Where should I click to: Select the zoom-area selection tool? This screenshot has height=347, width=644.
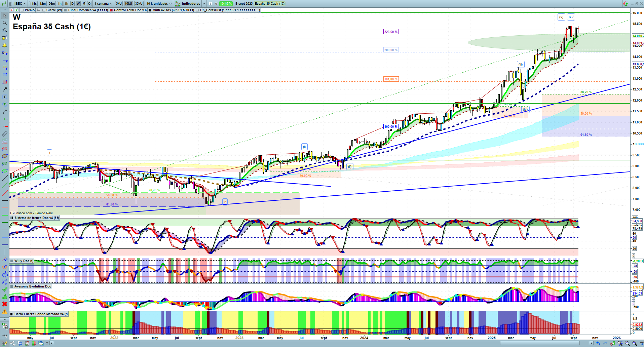[x=5, y=30]
